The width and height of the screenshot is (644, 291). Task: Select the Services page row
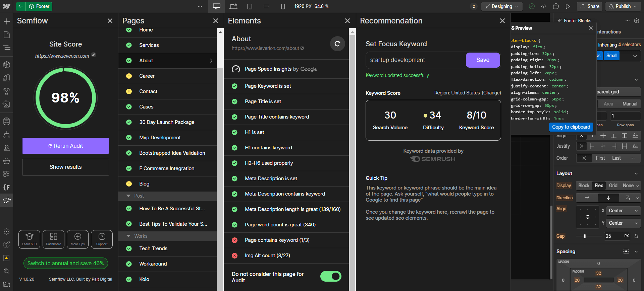pos(167,45)
